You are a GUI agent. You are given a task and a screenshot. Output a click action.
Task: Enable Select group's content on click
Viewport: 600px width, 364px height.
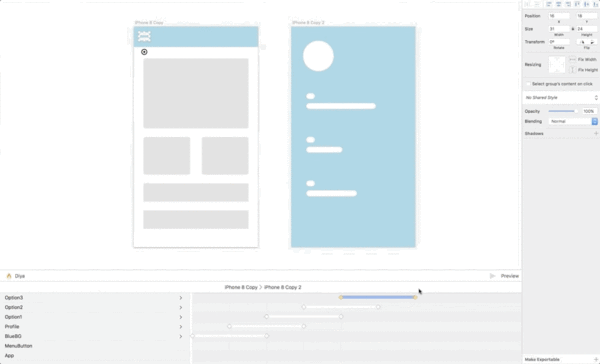point(528,84)
